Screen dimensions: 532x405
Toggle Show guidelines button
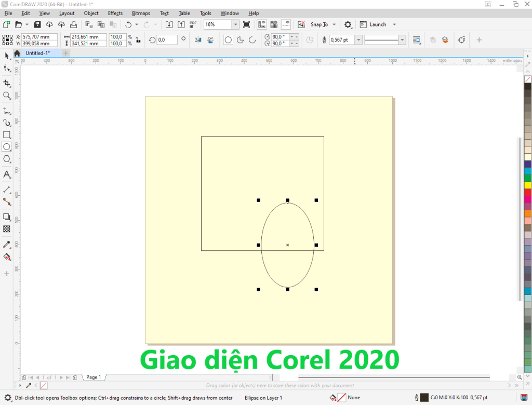point(286,24)
